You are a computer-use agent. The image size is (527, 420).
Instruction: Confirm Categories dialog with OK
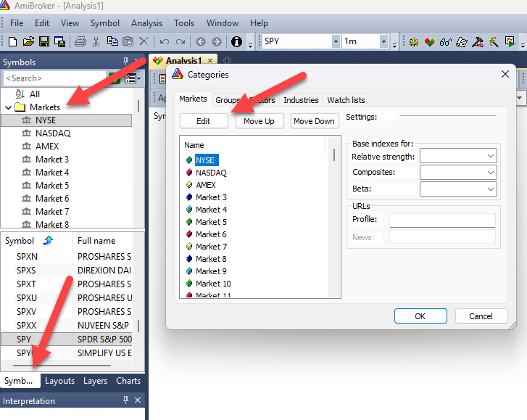tap(420, 316)
